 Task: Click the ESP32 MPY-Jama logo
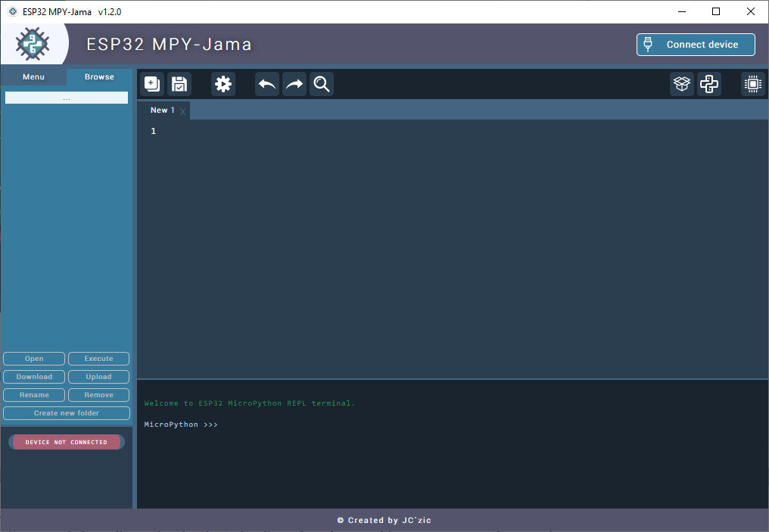pos(33,44)
